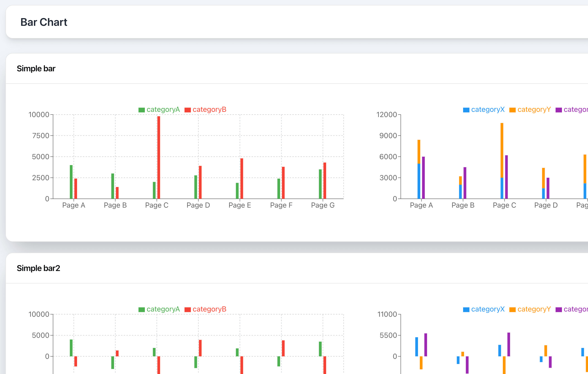
Task: Select red Page F bar in Simple bar chart
Action: (283, 183)
